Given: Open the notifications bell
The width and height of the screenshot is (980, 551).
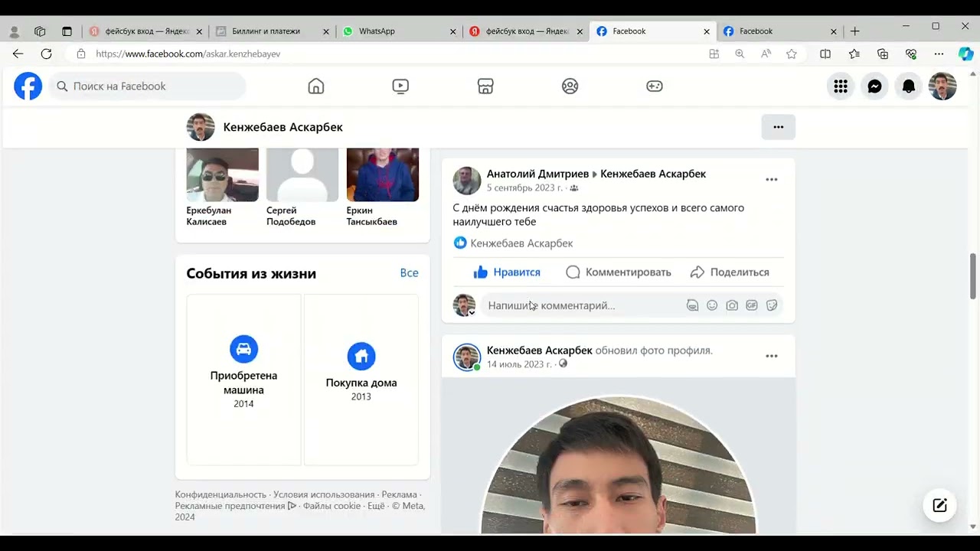Looking at the screenshot, I should 909,86.
